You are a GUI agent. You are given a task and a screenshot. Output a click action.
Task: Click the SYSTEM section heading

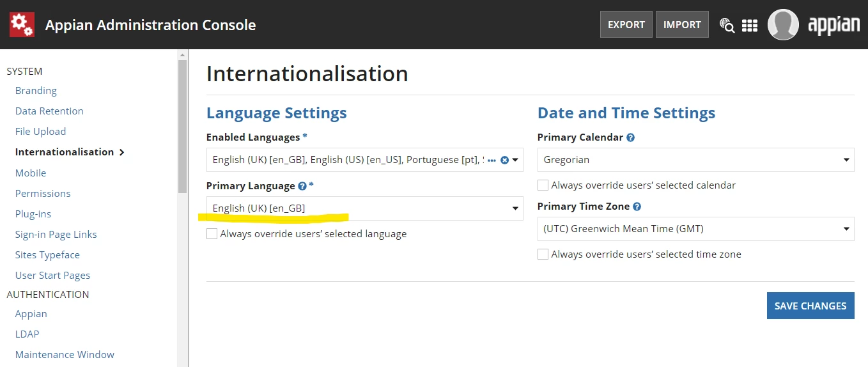24,72
